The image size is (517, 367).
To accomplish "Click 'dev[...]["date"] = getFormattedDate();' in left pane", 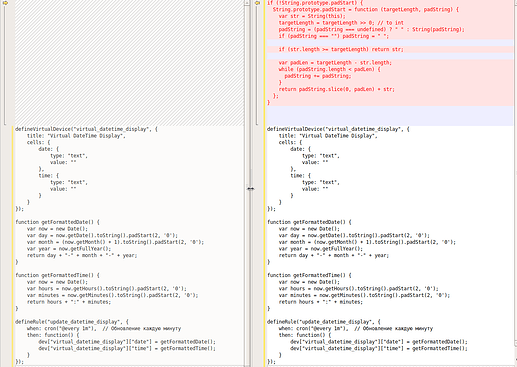I will [127, 342].
